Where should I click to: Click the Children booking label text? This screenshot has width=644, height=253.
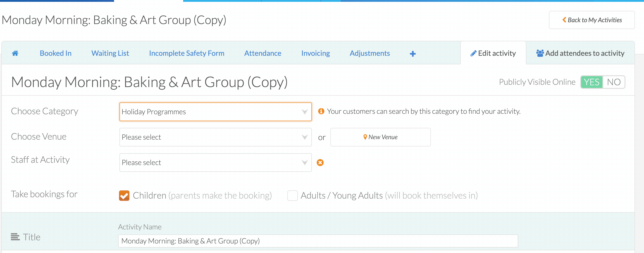pyautogui.click(x=202, y=195)
